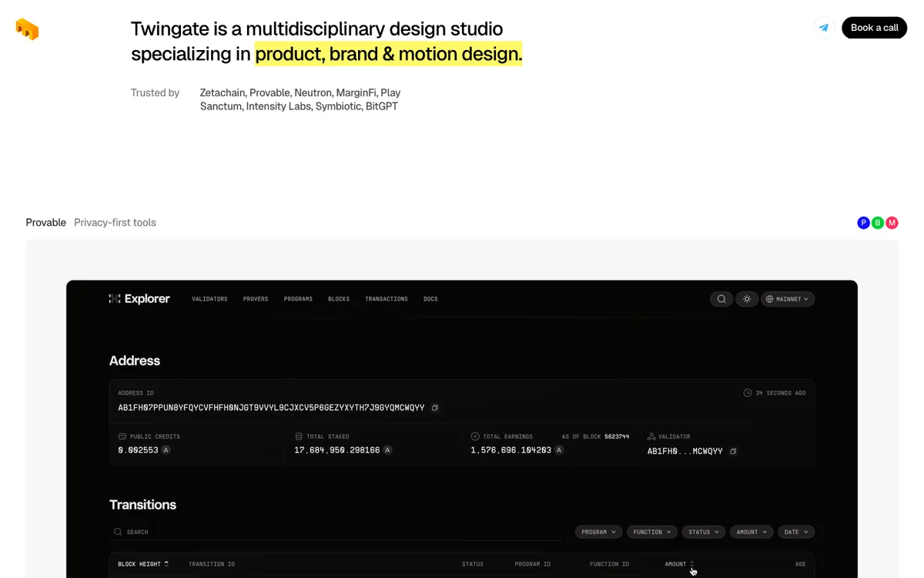Open the Function filter dropdown
The height and width of the screenshot is (578, 924).
(x=651, y=532)
